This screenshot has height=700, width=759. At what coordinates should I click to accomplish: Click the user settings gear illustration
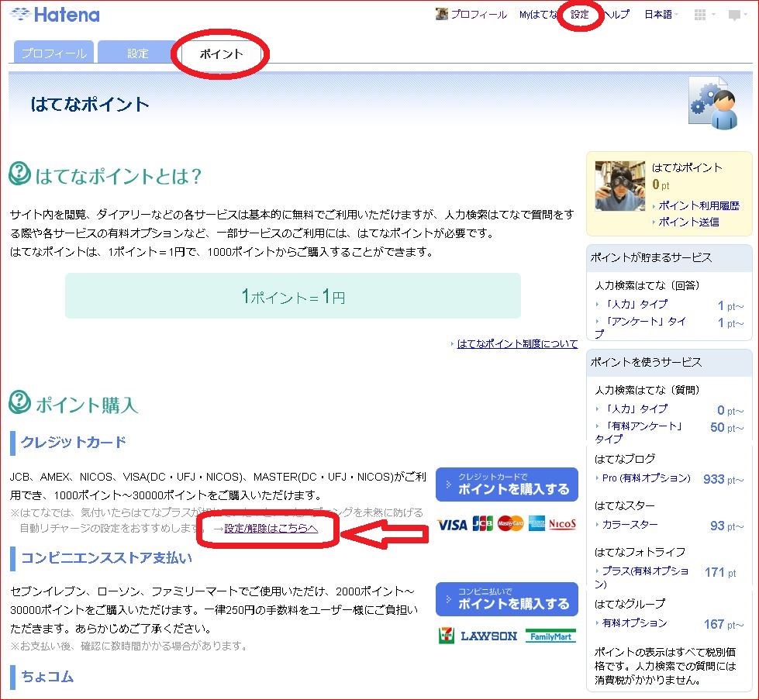click(713, 102)
